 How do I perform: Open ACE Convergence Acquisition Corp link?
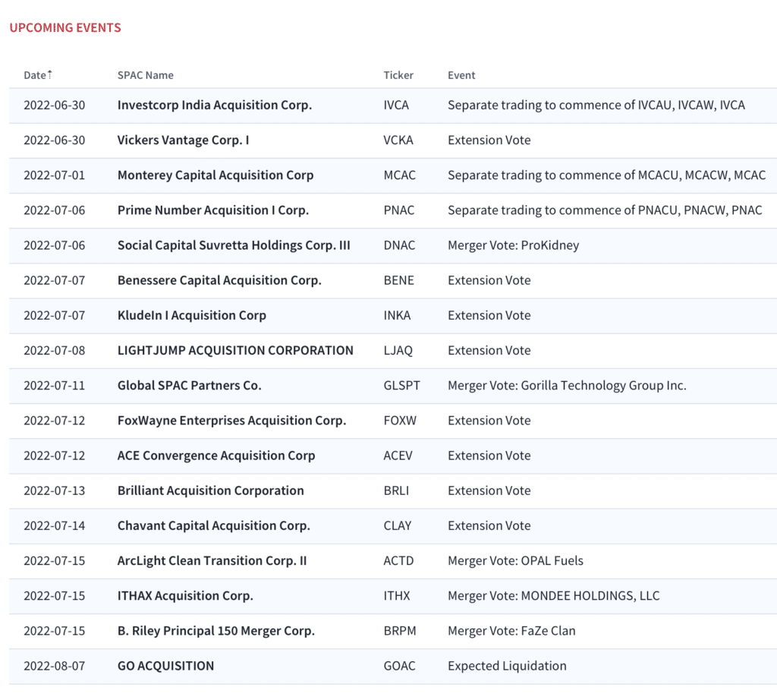point(216,456)
